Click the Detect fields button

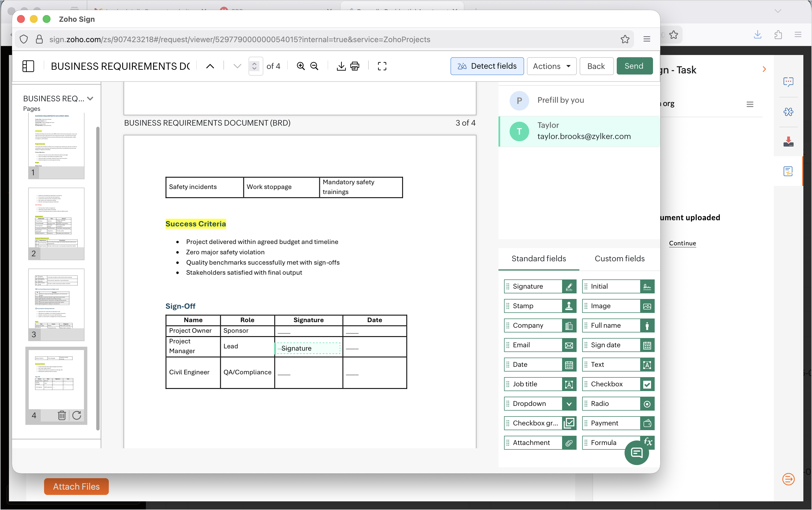coord(487,66)
